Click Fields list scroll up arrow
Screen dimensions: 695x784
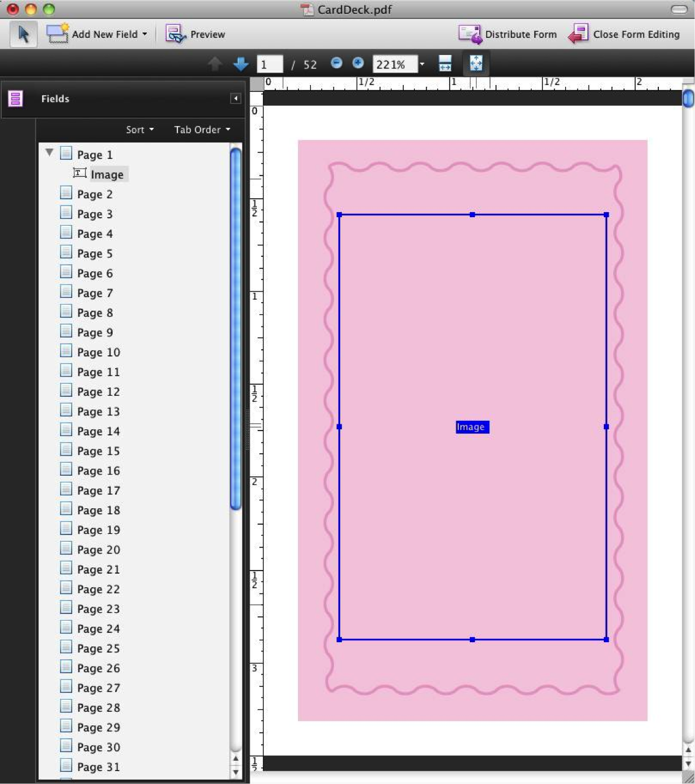(236, 759)
